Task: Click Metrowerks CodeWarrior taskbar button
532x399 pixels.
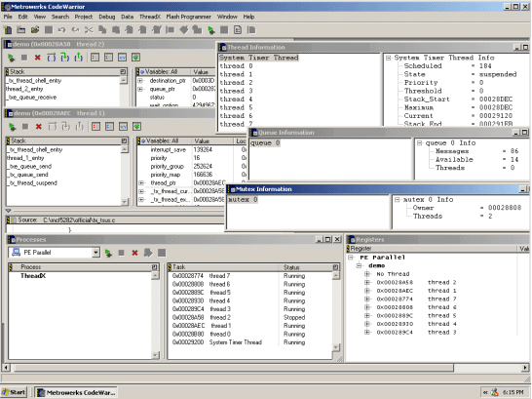Action: coord(76,392)
